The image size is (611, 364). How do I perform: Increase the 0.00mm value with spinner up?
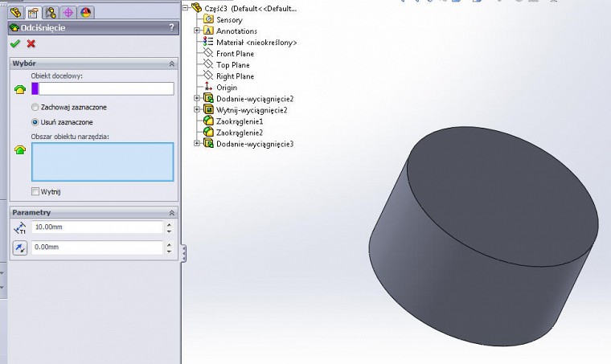click(169, 244)
